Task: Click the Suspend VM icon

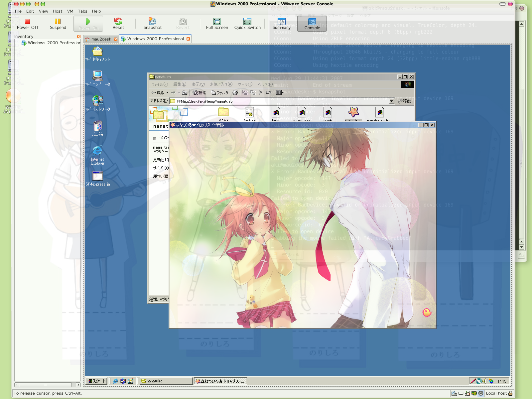Action: coord(58,24)
